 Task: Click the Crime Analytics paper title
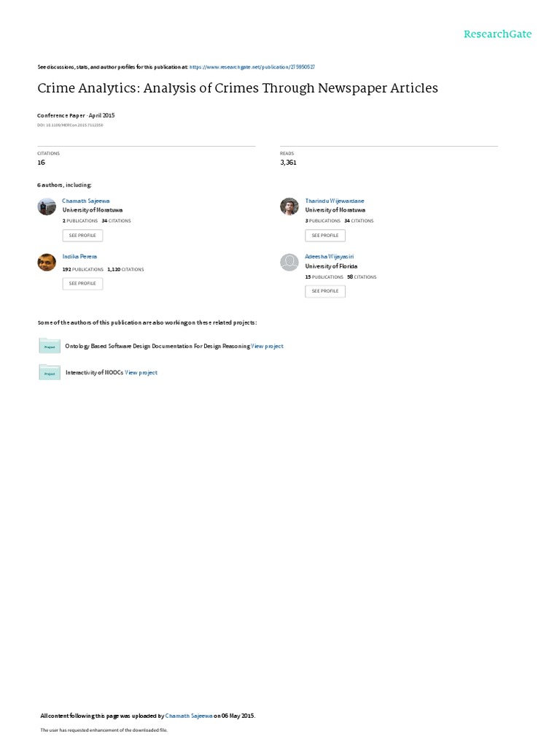coord(238,88)
